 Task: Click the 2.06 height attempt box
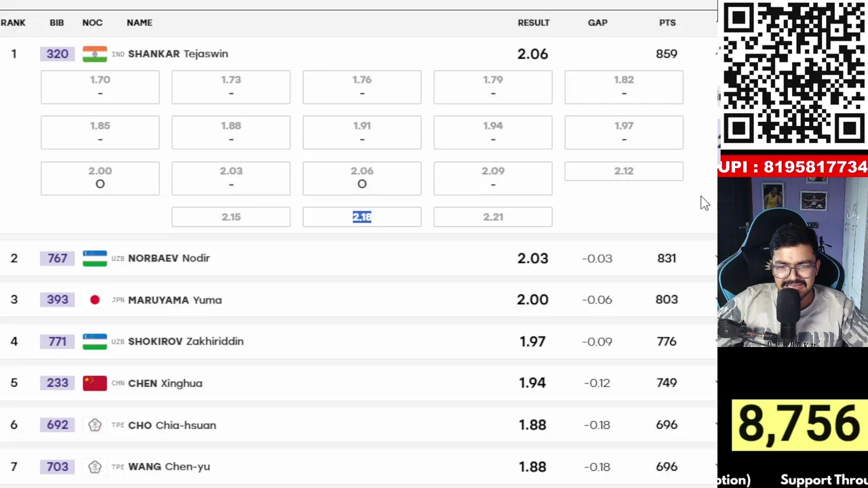click(x=362, y=178)
